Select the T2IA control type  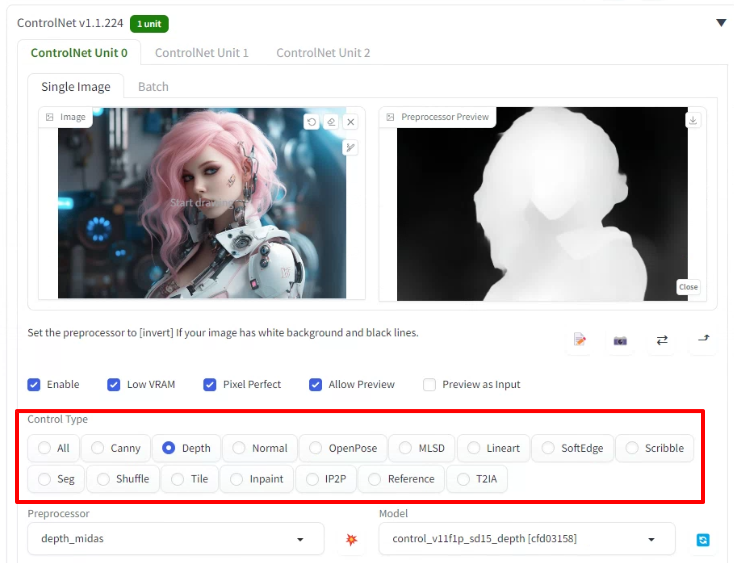click(x=477, y=479)
